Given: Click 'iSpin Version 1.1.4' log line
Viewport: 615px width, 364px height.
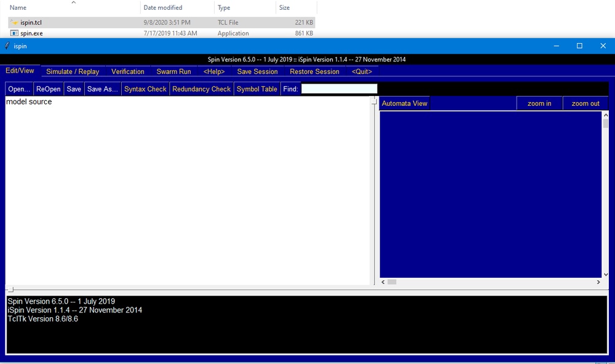Looking at the screenshot, I should 75,311.
